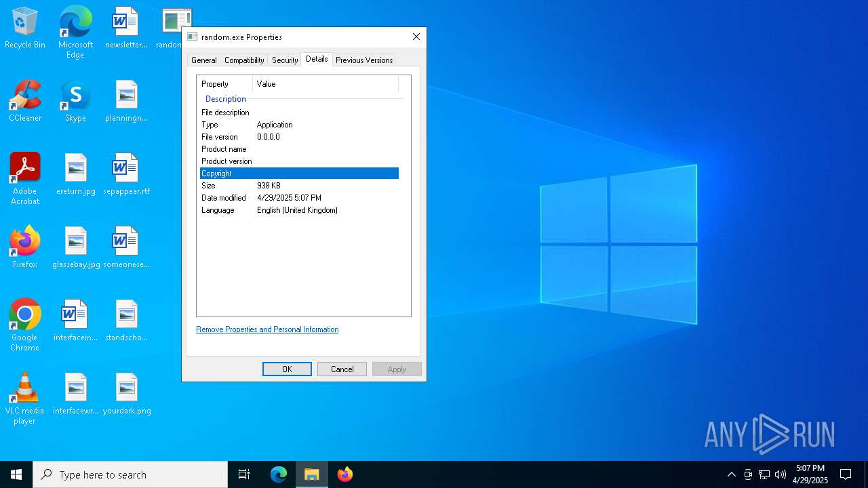Image resolution: width=868 pixels, height=488 pixels.
Task: Click the Apply button
Action: coord(397,369)
